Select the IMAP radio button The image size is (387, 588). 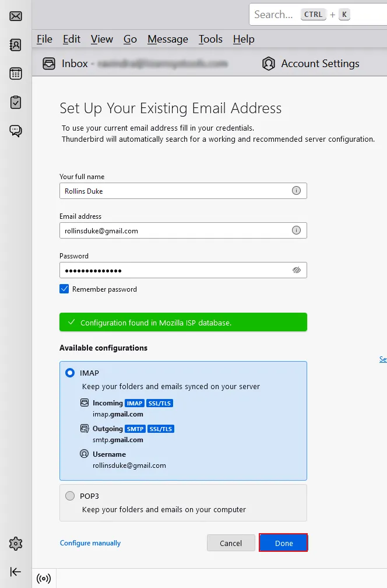click(x=70, y=373)
